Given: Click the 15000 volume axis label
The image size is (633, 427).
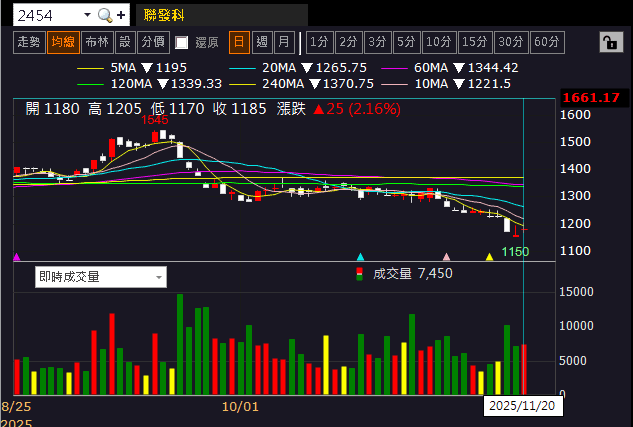Looking at the screenshot, I should pos(576,292).
